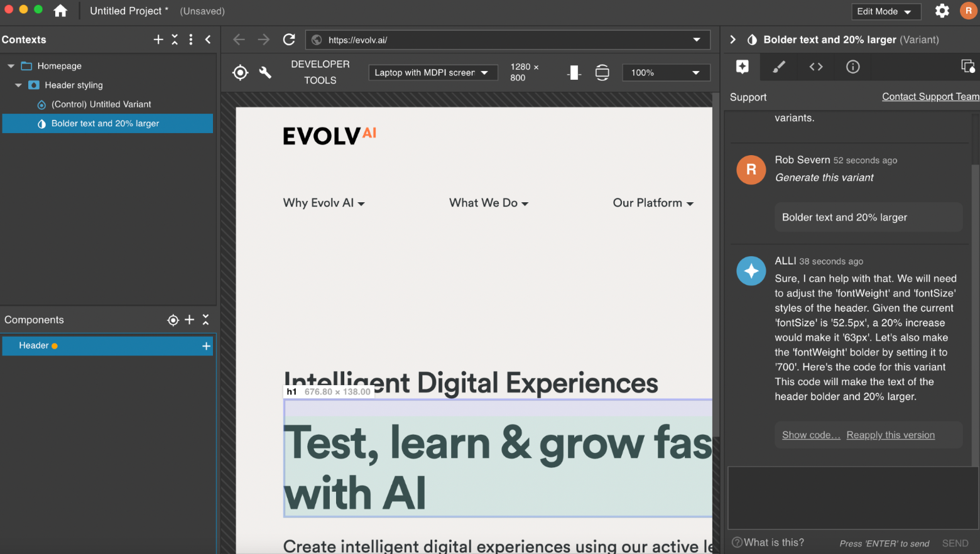Open the user account avatar in title bar
Image resolution: width=980 pixels, height=554 pixels.
tap(968, 11)
